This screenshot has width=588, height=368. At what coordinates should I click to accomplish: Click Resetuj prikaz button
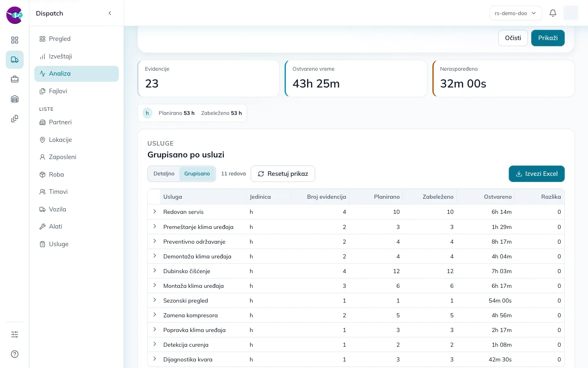point(283,174)
